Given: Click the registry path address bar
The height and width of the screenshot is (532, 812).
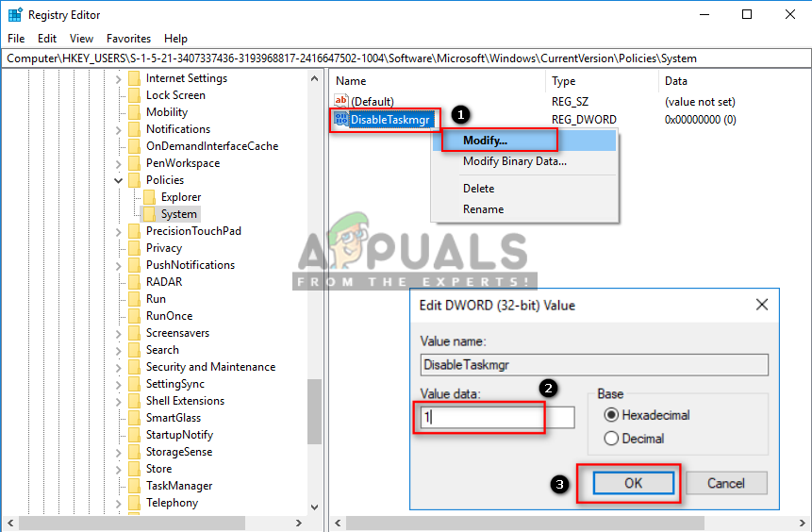Looking at the screenshot, I should coord(406,58).
